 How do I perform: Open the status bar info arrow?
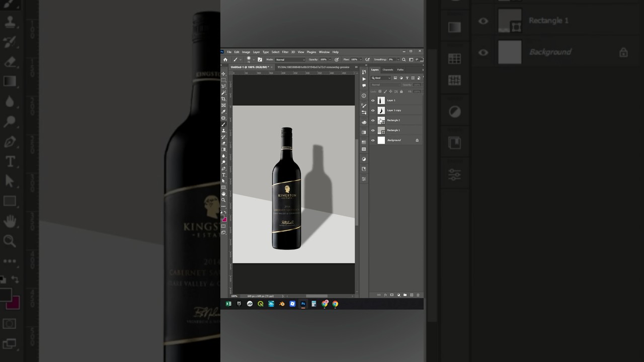tap(283, 296)
